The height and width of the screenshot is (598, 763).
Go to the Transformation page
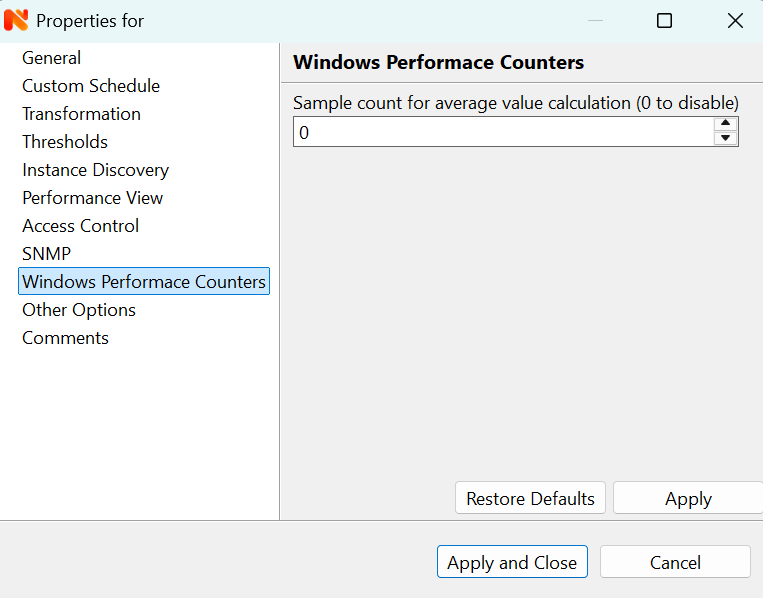click(x=82, y=114)
